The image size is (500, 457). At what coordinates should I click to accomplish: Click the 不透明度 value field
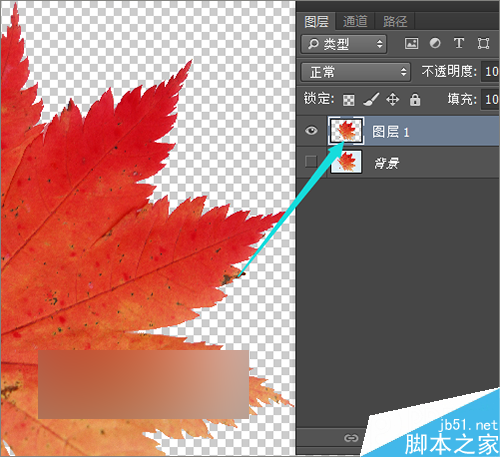coord(490,71)
